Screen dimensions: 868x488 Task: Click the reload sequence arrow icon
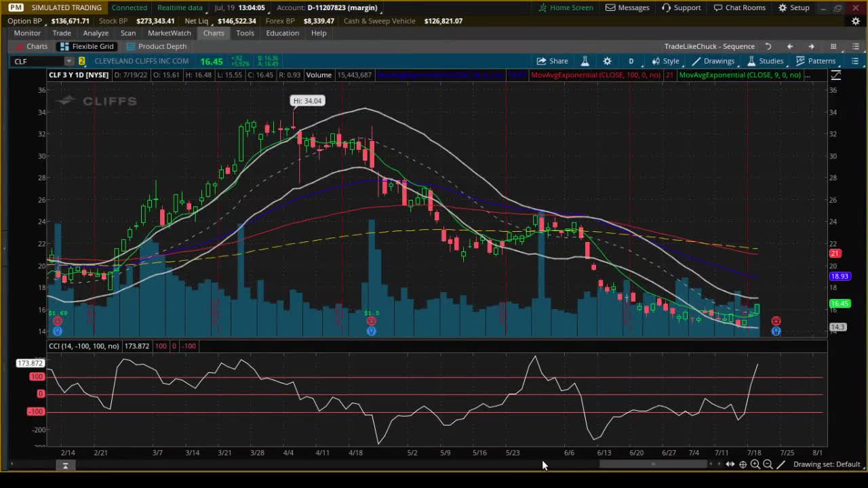point(768,46)
